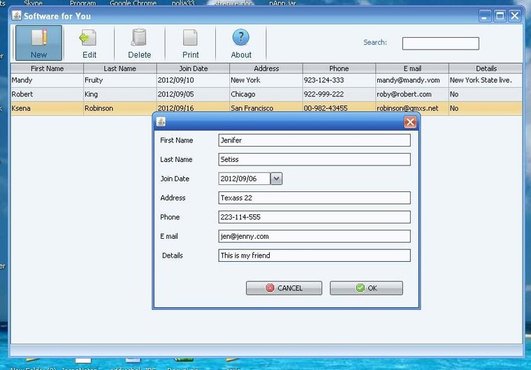Click the roby@robert.com email cell

412,94
